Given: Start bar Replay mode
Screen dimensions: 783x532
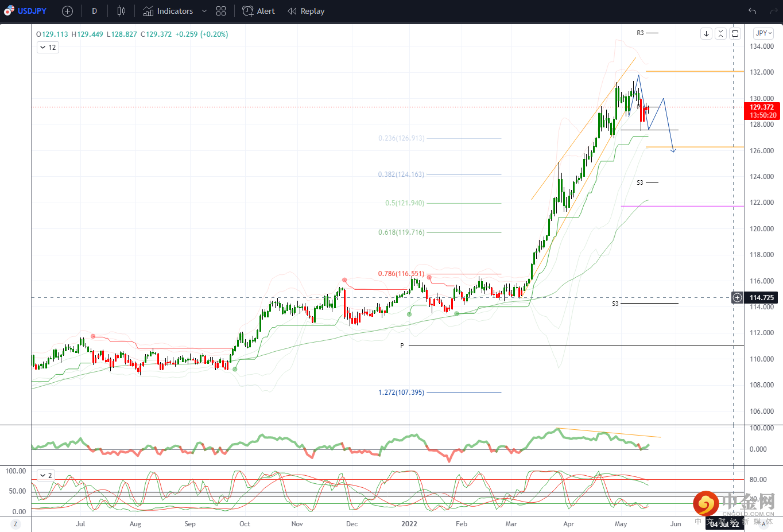Looking at the screenshot, I should tap(306, 11).
